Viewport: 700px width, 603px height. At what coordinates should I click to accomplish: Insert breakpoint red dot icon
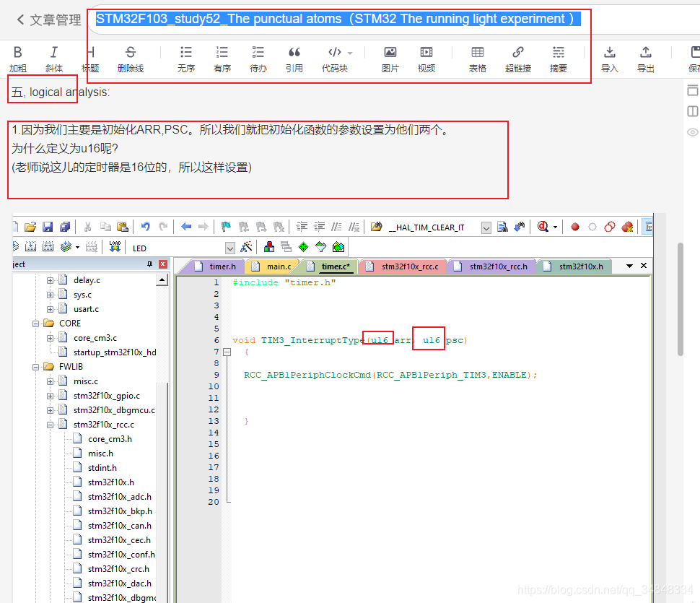575,227
